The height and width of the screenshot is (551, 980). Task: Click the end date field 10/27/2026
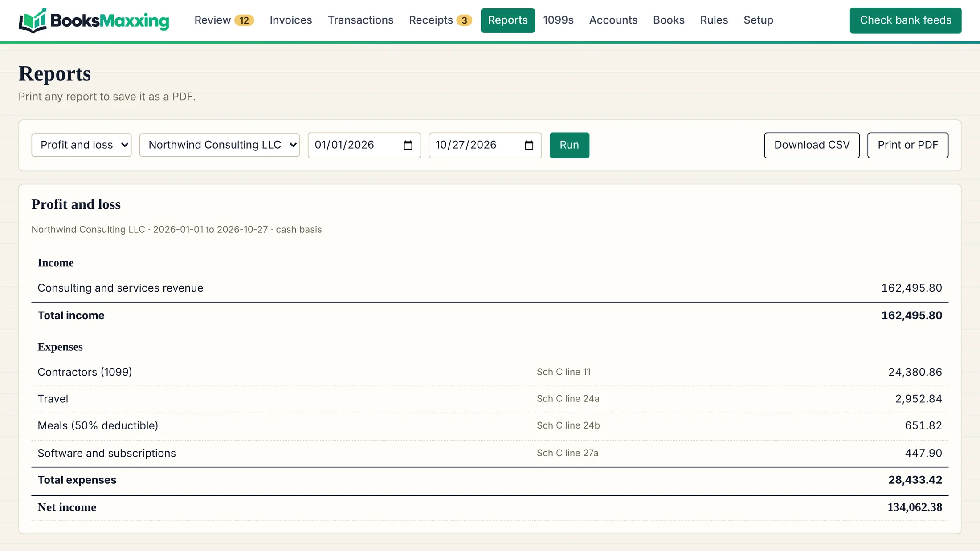tap(485, 145)
